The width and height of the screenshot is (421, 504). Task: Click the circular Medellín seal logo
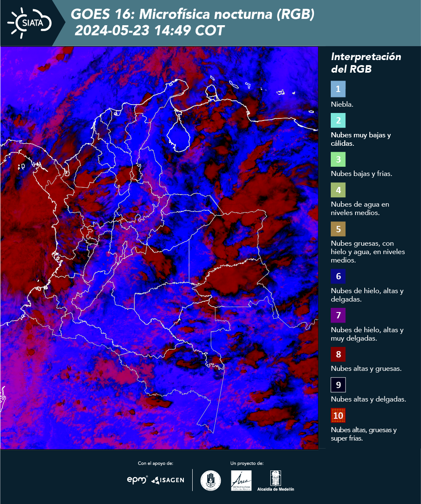[210, 480]
